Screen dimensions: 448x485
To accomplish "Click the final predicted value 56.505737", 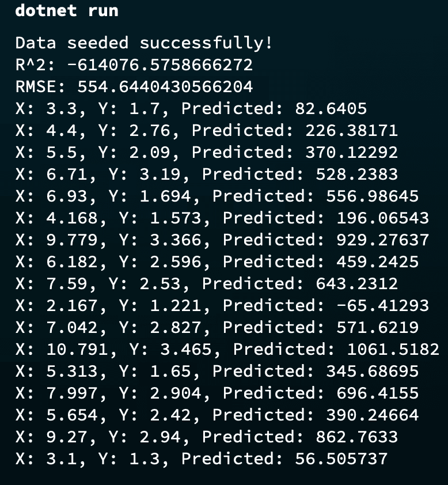I will (341, 459).
